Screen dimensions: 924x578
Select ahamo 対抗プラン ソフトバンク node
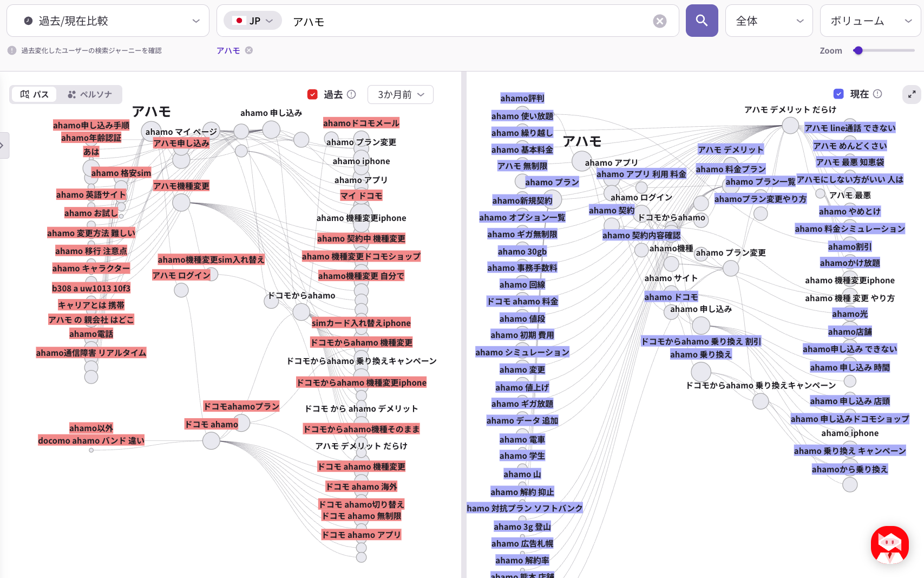tap(525, 508)
